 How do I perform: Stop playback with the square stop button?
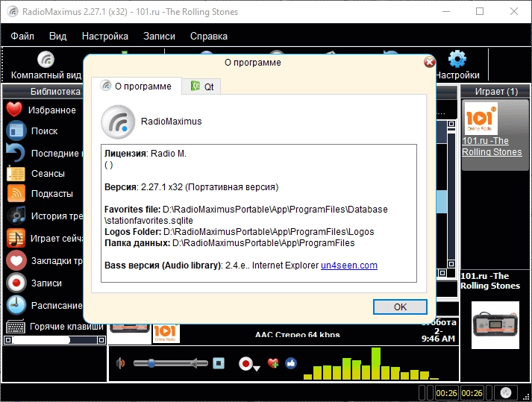click(219, 363)
